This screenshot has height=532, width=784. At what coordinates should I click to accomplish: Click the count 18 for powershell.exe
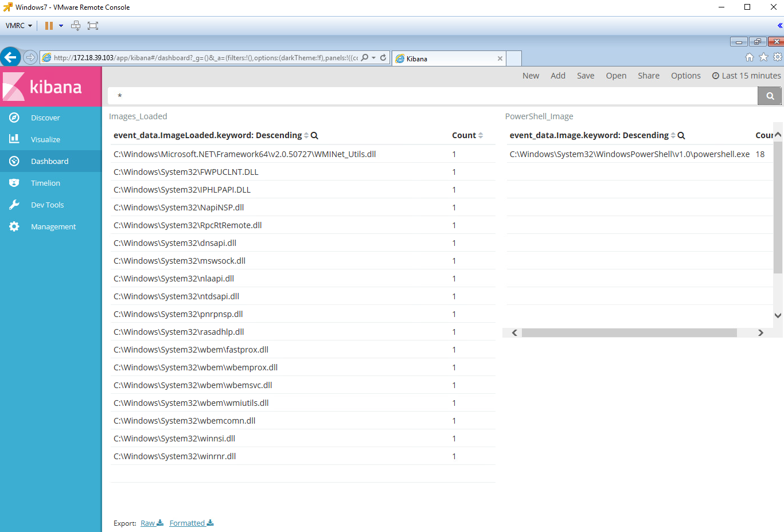[760, 154]
